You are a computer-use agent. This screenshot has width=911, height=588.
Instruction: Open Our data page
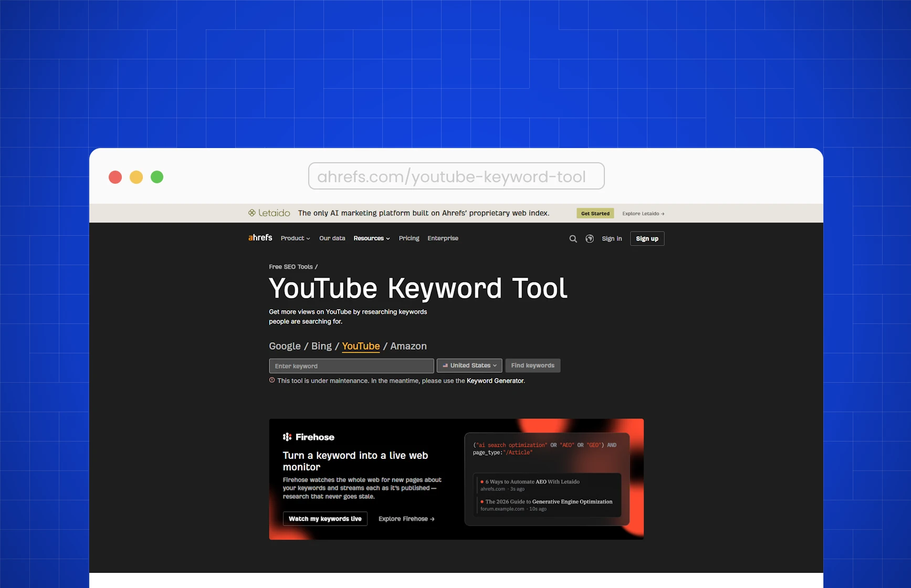[332, 238]
